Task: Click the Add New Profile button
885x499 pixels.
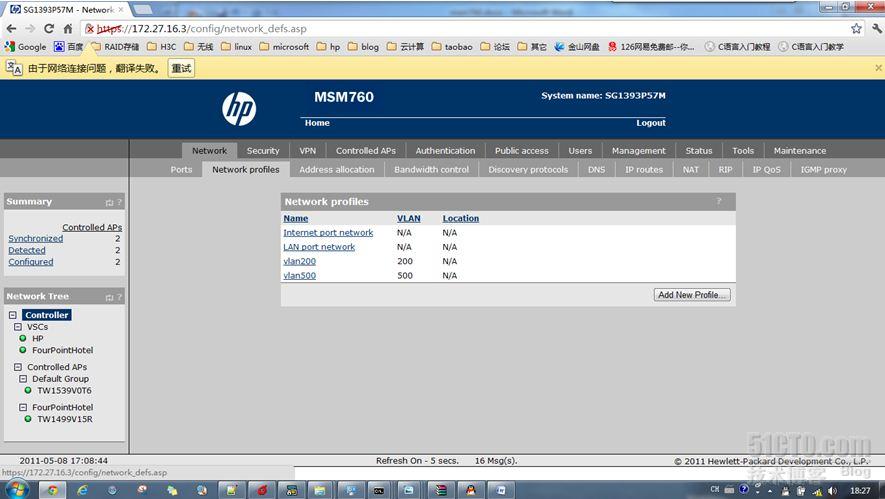Action: (692, 295)
